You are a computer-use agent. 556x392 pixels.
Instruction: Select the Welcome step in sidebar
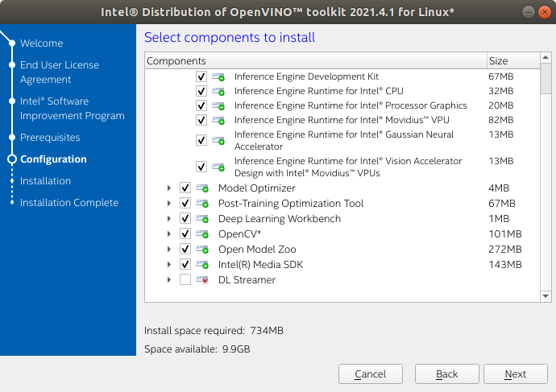coord(41,43)
